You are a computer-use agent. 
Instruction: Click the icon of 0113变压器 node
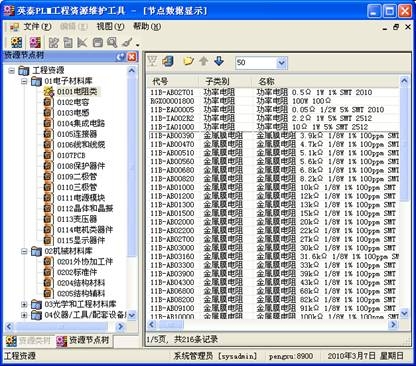pyautogui.click(x=49, y=219)
